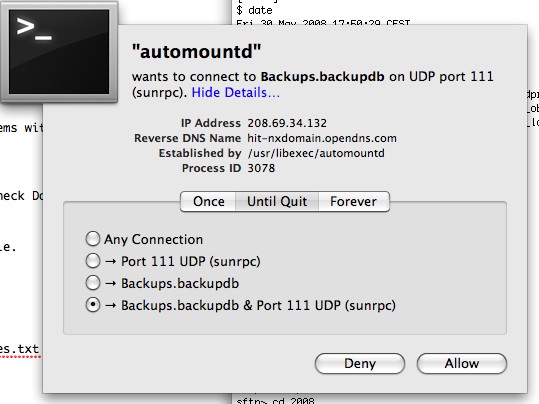This screenshot has width=539, height=404.
Task: Allow the automountd connection
Action: tap(462, 363)
